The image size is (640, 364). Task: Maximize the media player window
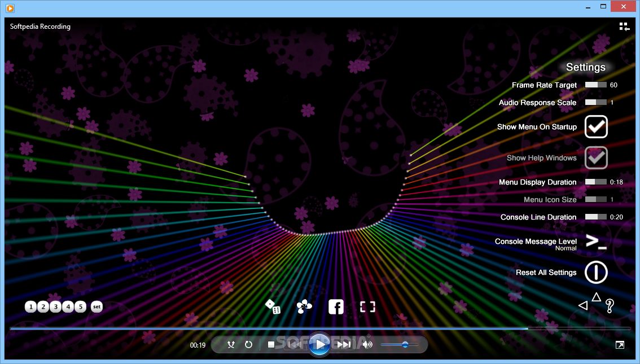(x=603, y=7)
